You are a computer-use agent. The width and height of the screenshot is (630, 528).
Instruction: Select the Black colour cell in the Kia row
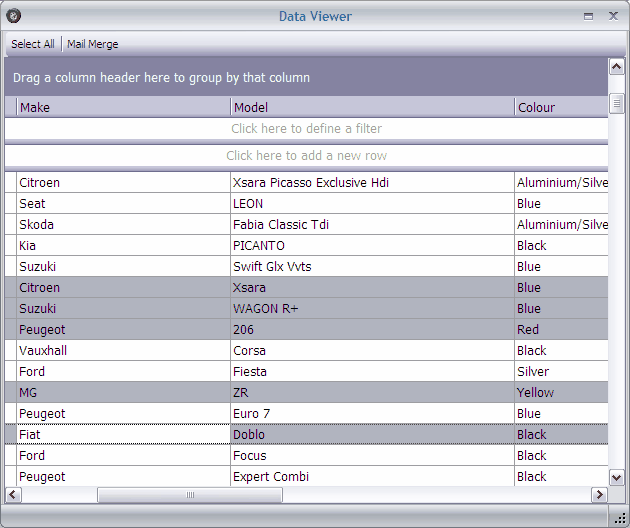pyautogui.click(x=561, y=246)
